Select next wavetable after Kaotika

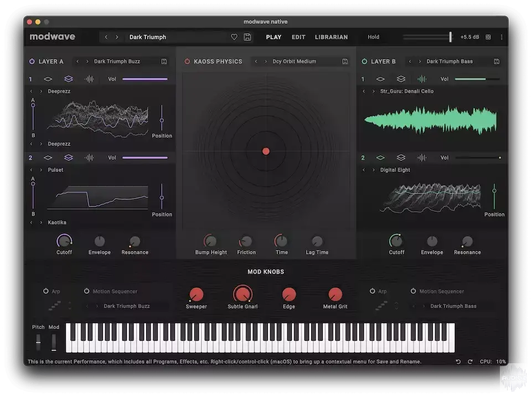41,222
